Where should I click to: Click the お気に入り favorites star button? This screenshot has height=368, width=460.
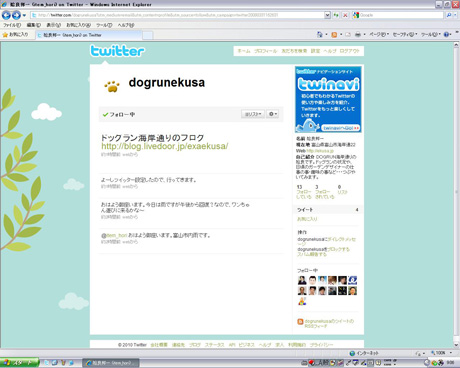[x=15, y=35]
